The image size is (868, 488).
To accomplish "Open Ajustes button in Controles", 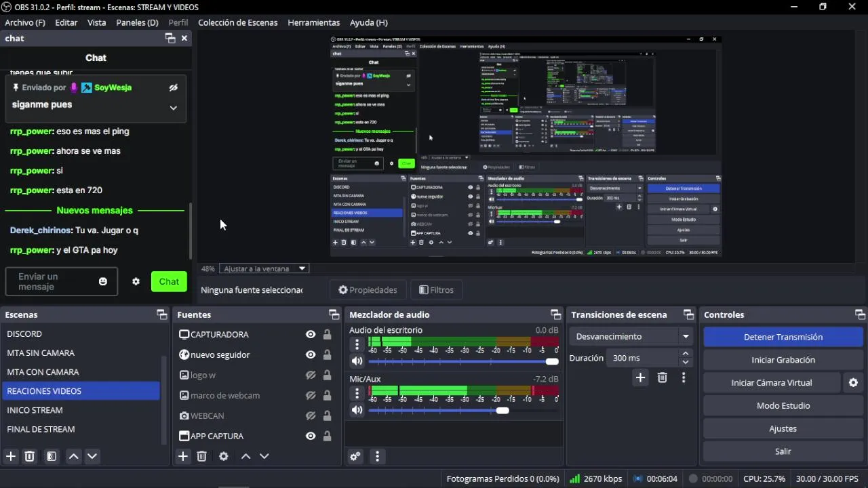I will pyautogui.click(x=783, y=429).
